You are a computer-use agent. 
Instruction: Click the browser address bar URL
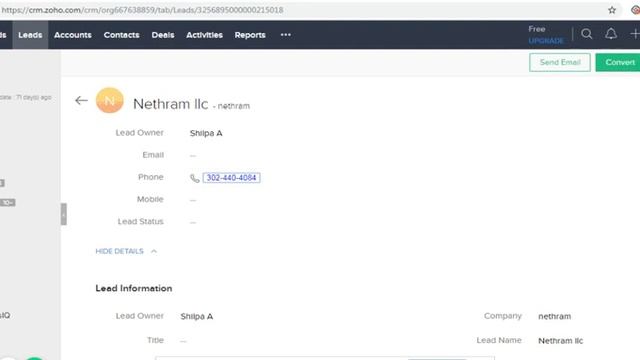142,10
